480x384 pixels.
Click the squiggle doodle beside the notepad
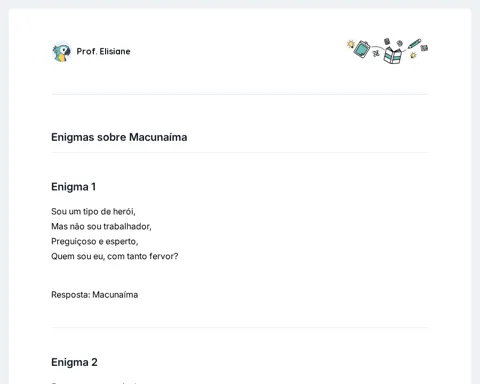click(376, 53)
